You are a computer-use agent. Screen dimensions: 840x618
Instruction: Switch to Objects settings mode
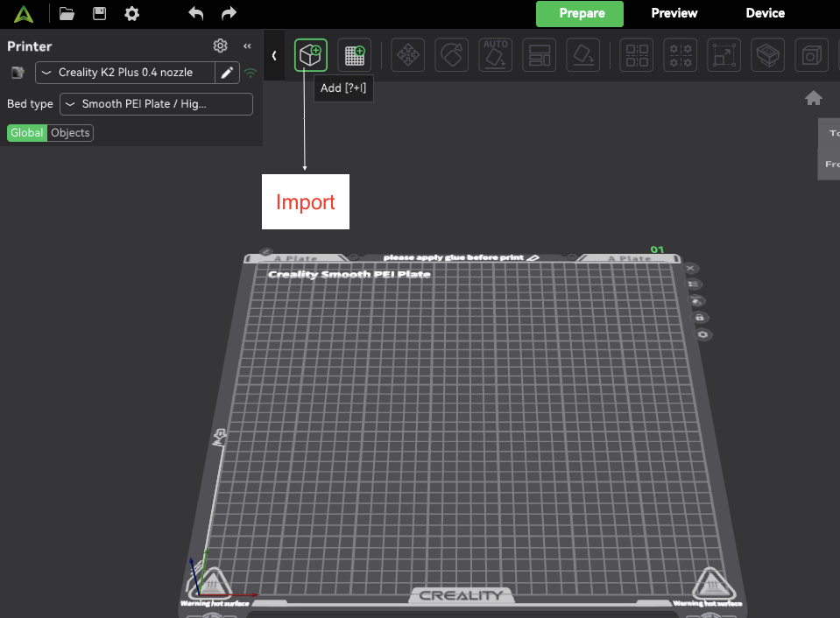click(70, 133)
